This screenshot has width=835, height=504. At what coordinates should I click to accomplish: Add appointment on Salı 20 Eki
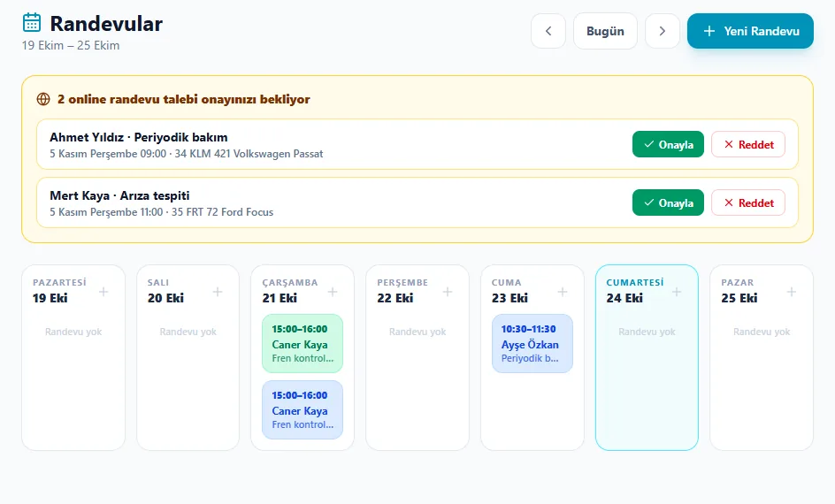[218, 292]
